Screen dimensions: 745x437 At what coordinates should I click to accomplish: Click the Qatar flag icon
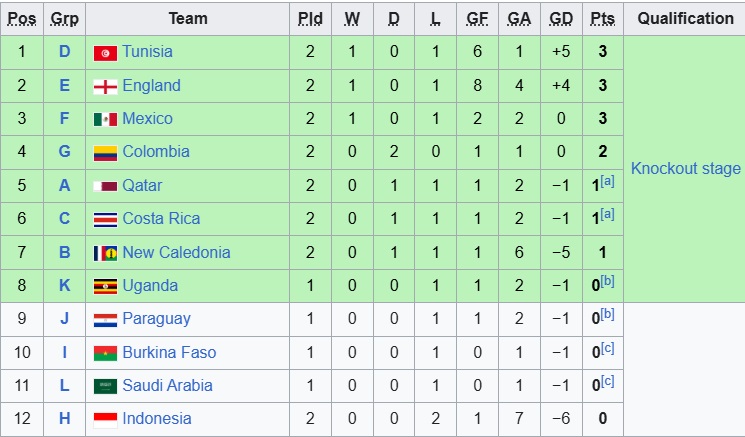point(105,186)
